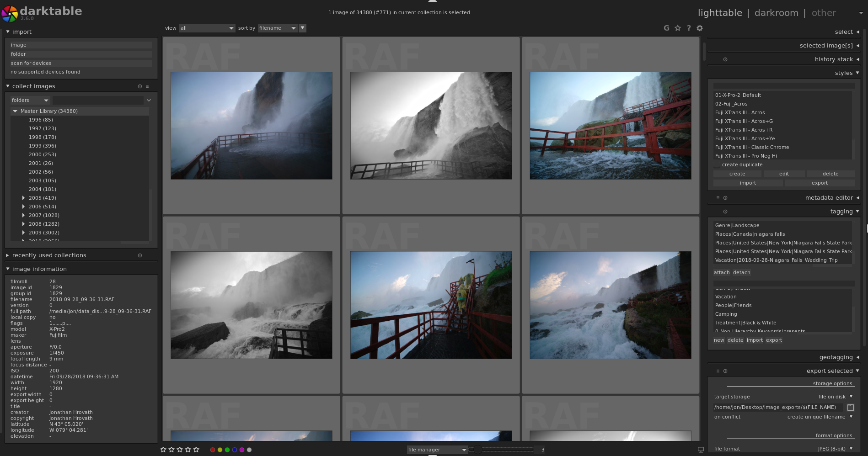The width and height of the screenshot is (868, 456).
Task: Enable the create duplicate checkbox
Action: [717, 165]
